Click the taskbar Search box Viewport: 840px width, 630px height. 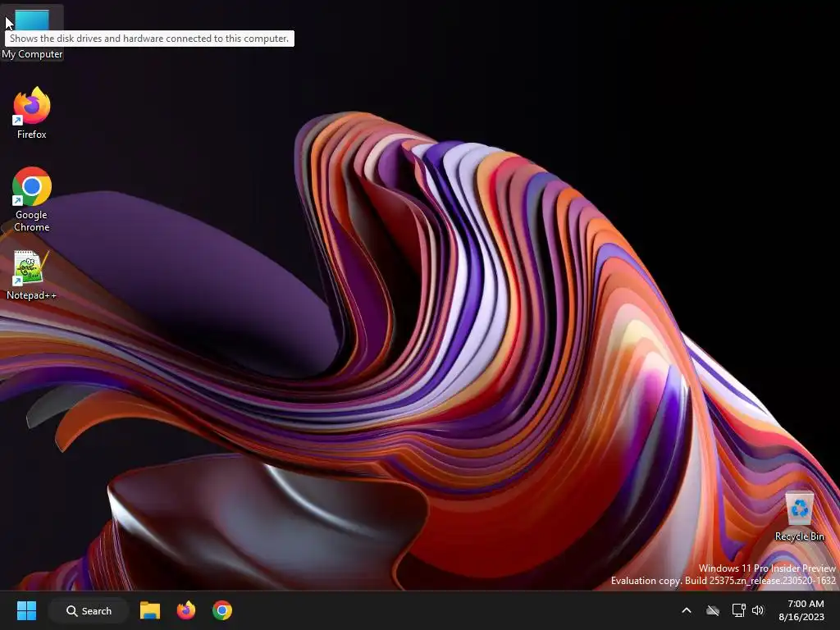tap(89, 610)
